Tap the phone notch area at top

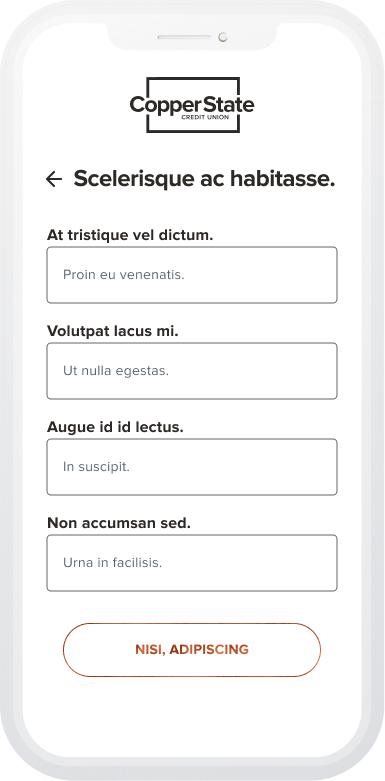(x=192, y=36)
